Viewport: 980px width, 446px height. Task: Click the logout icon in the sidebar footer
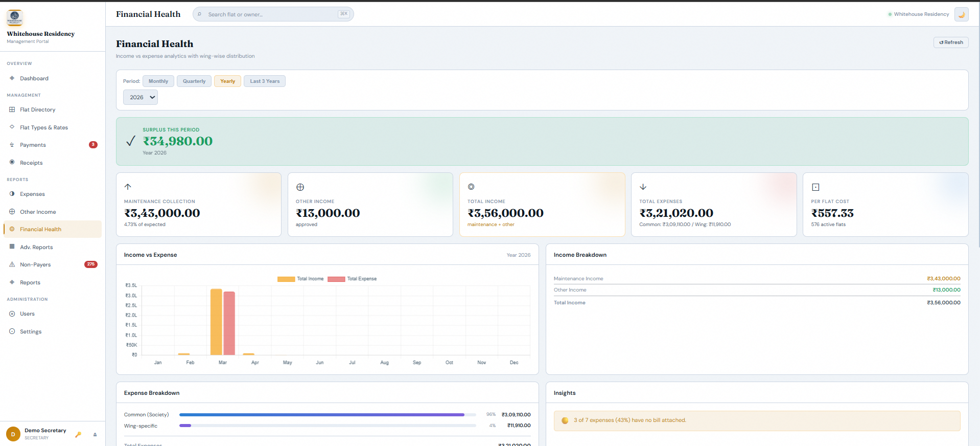tap(95, 434)
